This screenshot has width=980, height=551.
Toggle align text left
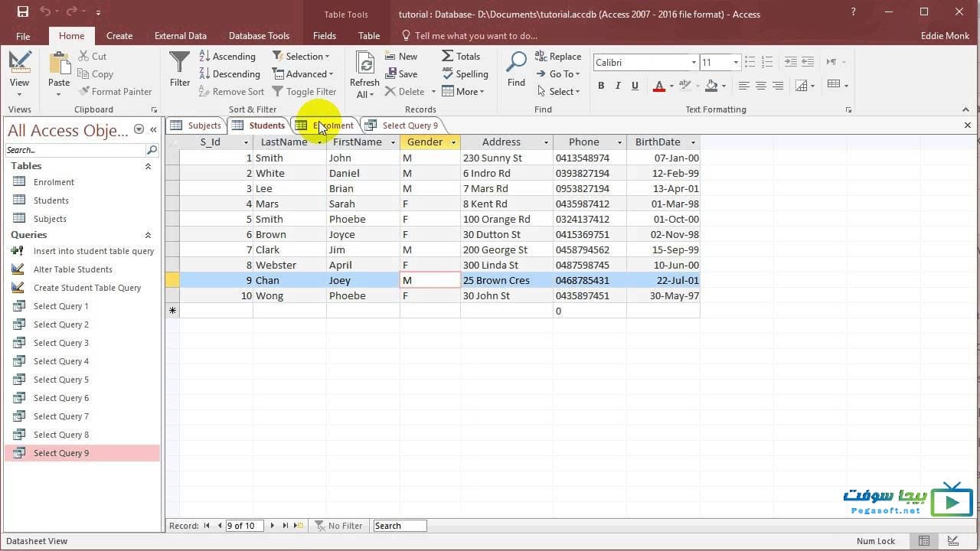tap(743, 86)
